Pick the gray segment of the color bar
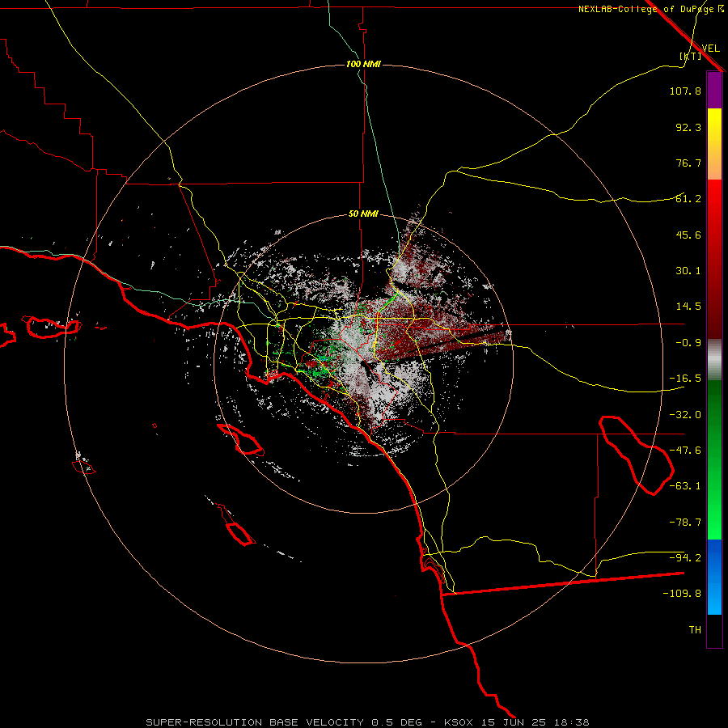Image resolution: width=728 pixels, height=728 pixels. click(714, 359)
